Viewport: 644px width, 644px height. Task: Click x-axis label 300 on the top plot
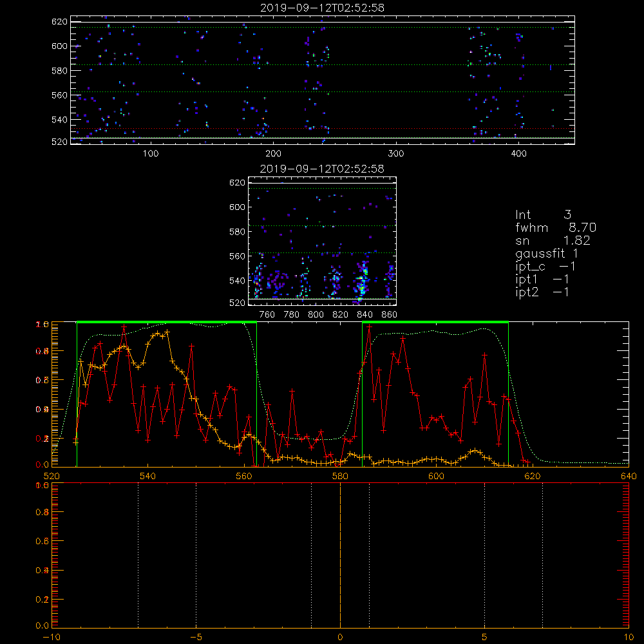(396, 154)
